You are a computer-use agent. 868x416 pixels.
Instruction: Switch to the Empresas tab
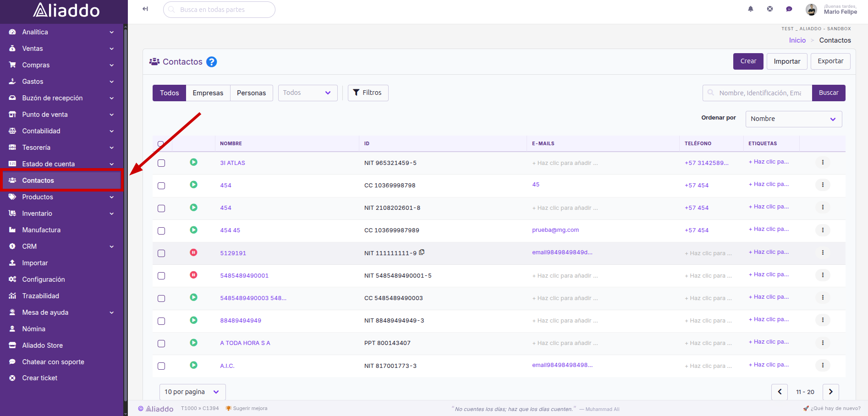point(208,93)
